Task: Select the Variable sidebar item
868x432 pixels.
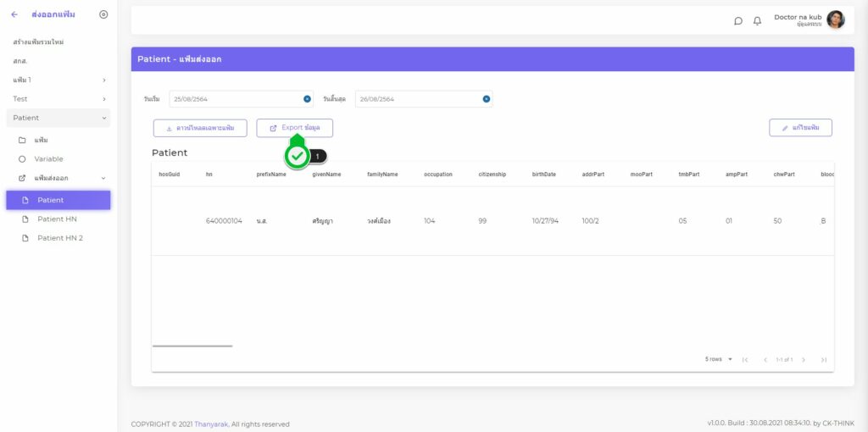Action: pos(48,158)
